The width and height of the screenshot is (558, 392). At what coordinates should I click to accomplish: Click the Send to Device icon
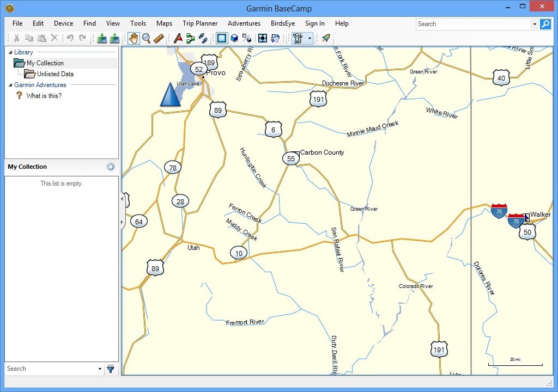pos(102,38)
